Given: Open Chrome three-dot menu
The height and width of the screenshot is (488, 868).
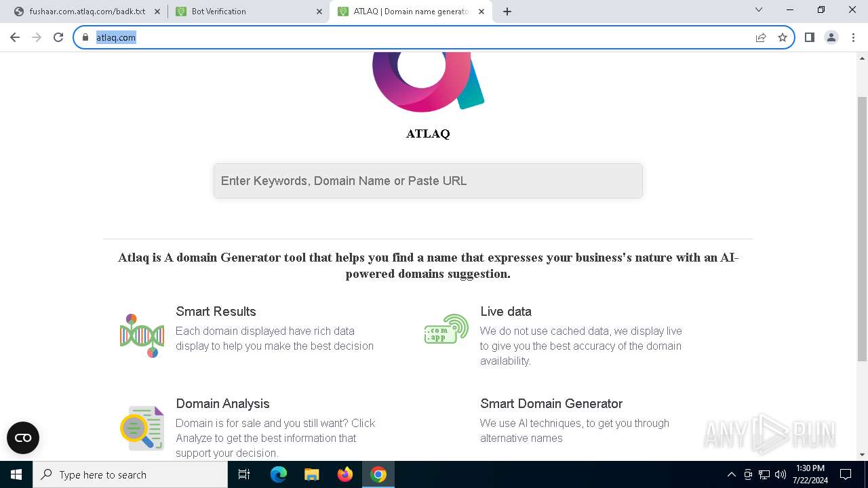Looking at the screenshot, I should pyautogui.click(x=853, y=37).
